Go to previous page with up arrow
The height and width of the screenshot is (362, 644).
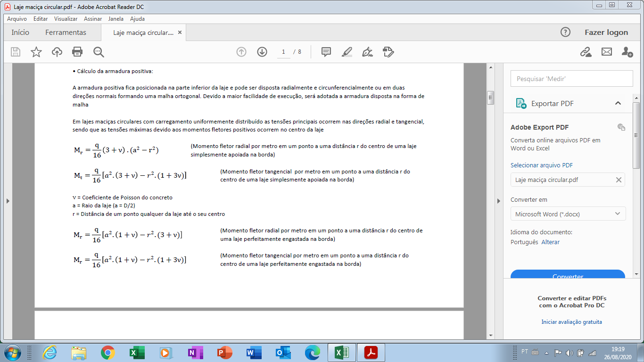pyautogui.click(x=241, y=52)
